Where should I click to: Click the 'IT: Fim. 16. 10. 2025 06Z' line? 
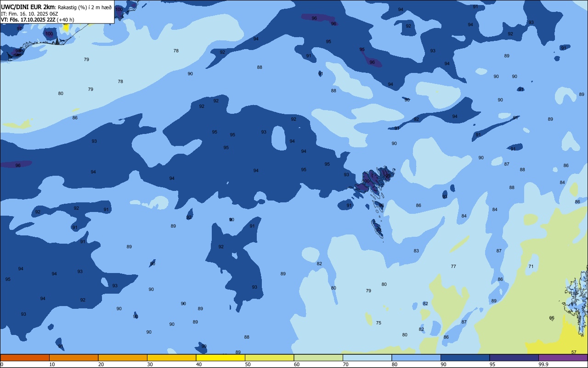click(x=29, y=14)
